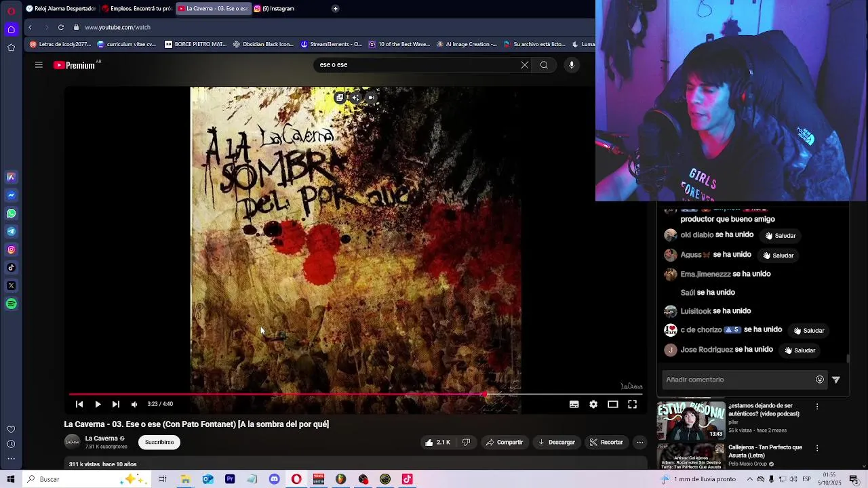Viewport: 868px width, 488px height.
Task: Enter full screen mode
Action: 632,404
